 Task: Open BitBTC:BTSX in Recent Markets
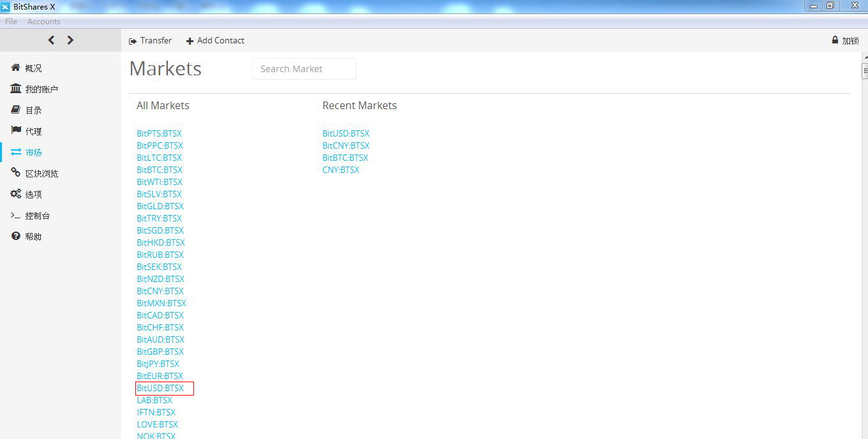click(x=345, y=158)
